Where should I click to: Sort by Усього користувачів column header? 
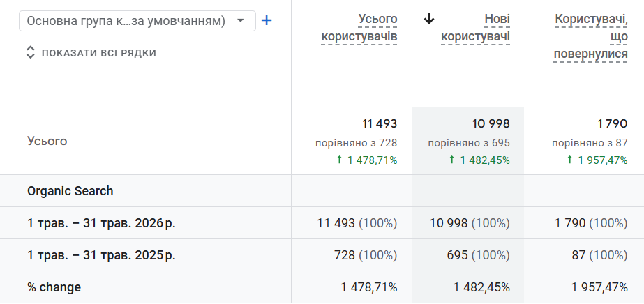click(x=359, y=28)
